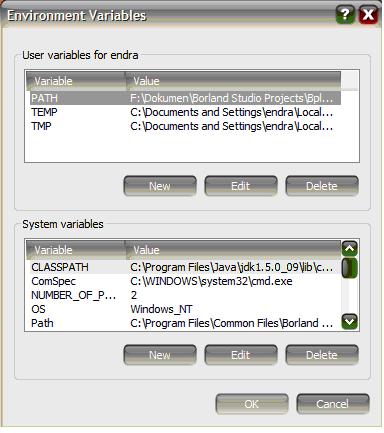Click Delete under System variables
The width and height of the screenshot is (384, 433).
tap(322, 355)
